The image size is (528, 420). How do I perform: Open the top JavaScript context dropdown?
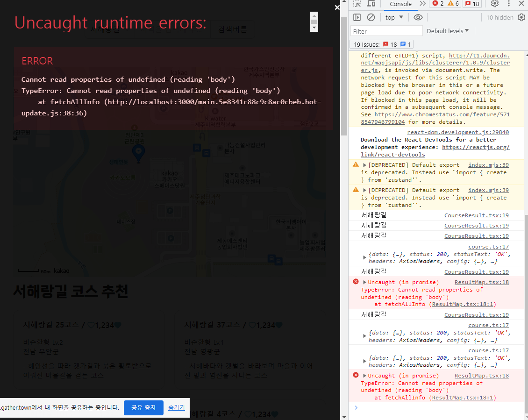[394, 17]
